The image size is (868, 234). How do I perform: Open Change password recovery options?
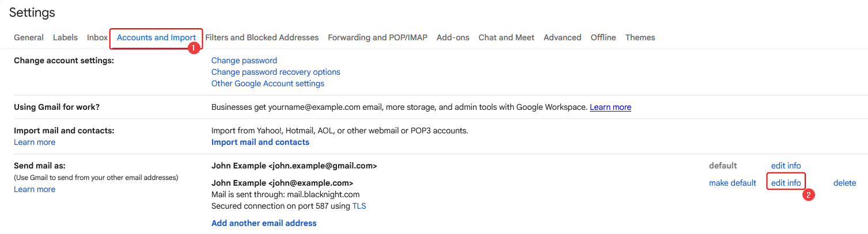(276, 72)
